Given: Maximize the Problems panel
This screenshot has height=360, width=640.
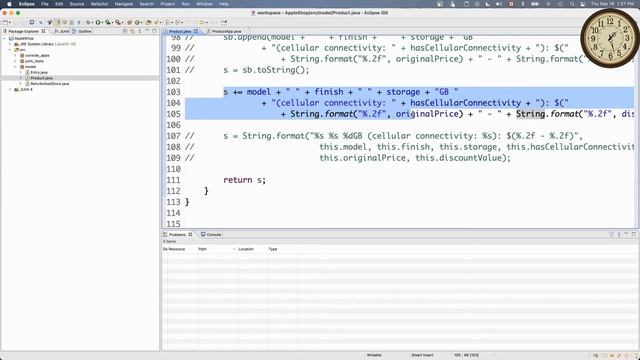Looking at the screenshot, I should coord(633,234).
